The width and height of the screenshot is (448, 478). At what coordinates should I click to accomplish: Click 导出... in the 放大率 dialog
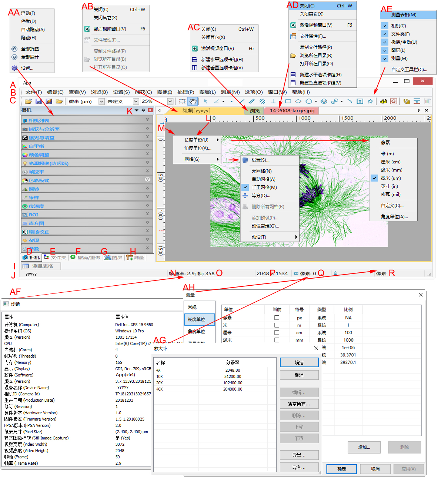click(299, 455)
